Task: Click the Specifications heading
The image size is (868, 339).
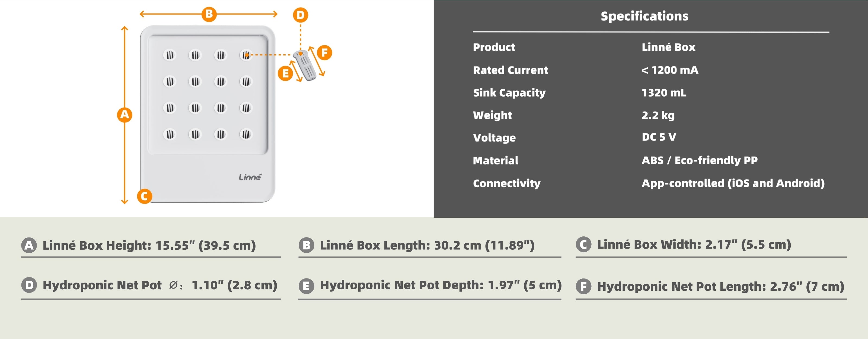Action: (x=644, y=16)
